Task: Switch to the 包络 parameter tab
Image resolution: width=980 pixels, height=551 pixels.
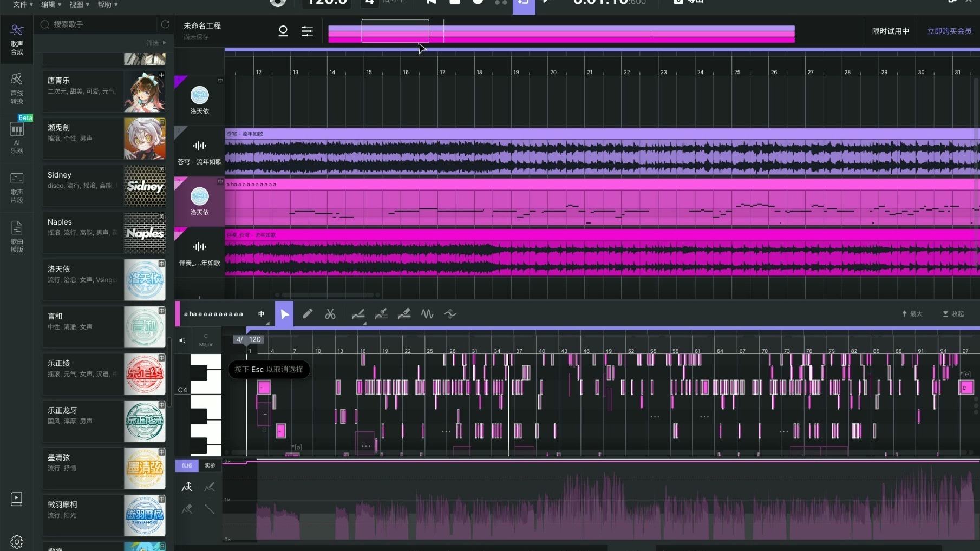Action: (x=187, y=465)
